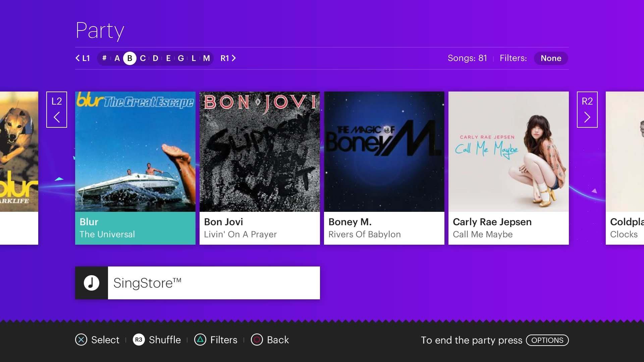This screenshot has height=362, width=644.
Task: Select the R2 forward arrow
Action: point(587,109)
